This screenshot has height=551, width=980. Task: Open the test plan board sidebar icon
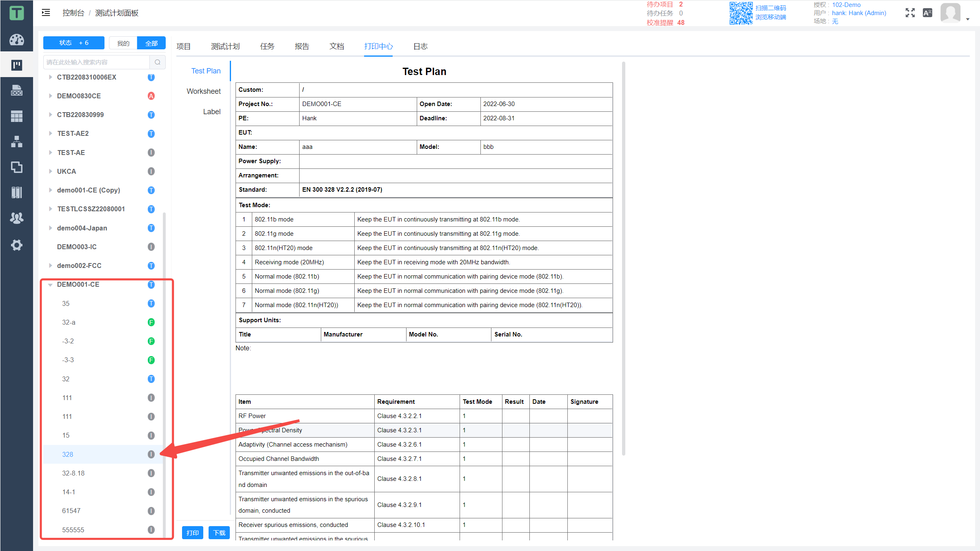(x=16, y=65)
